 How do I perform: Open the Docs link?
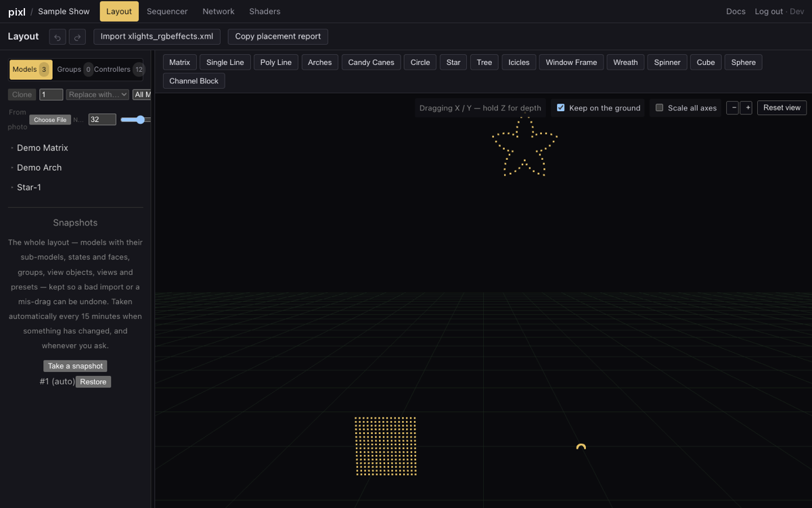click(736, 12)
